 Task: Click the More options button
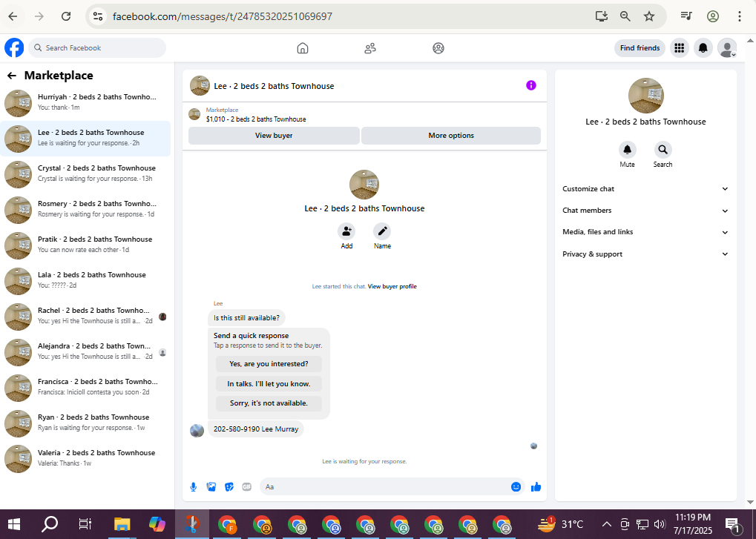(451, 136)
